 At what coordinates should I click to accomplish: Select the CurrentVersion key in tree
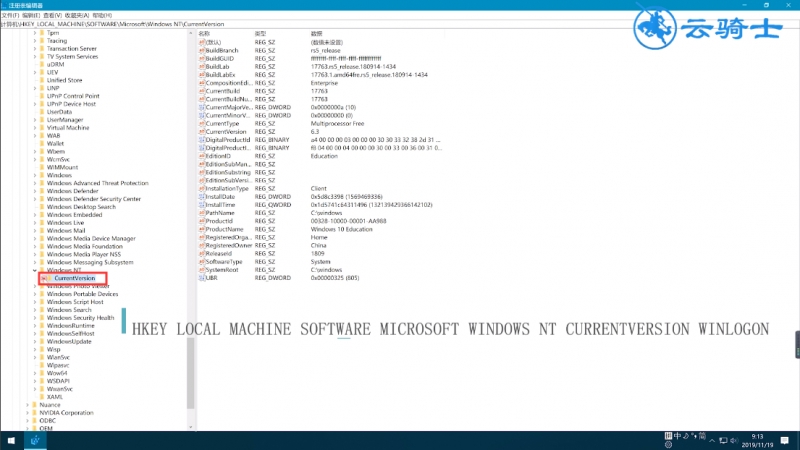pos(74,278)
